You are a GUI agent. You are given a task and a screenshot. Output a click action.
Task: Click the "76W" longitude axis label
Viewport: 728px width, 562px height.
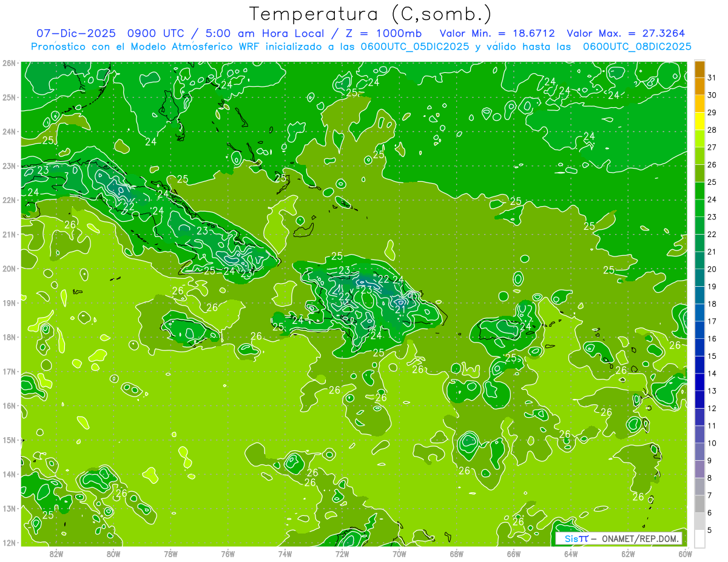[227, 554]
